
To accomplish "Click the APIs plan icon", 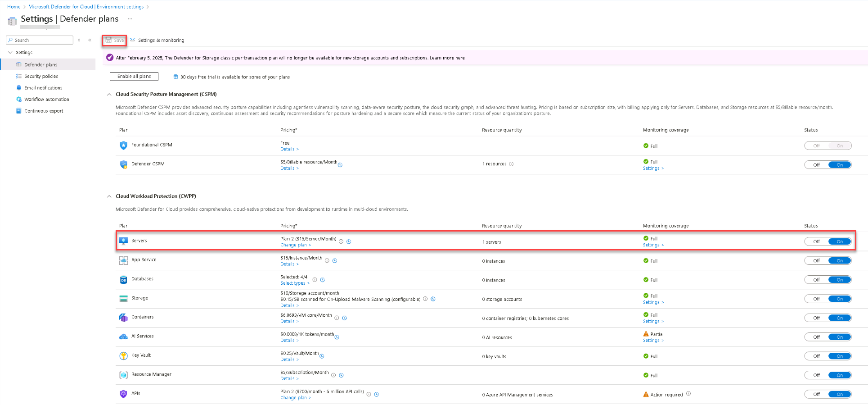I will [123, 394].
